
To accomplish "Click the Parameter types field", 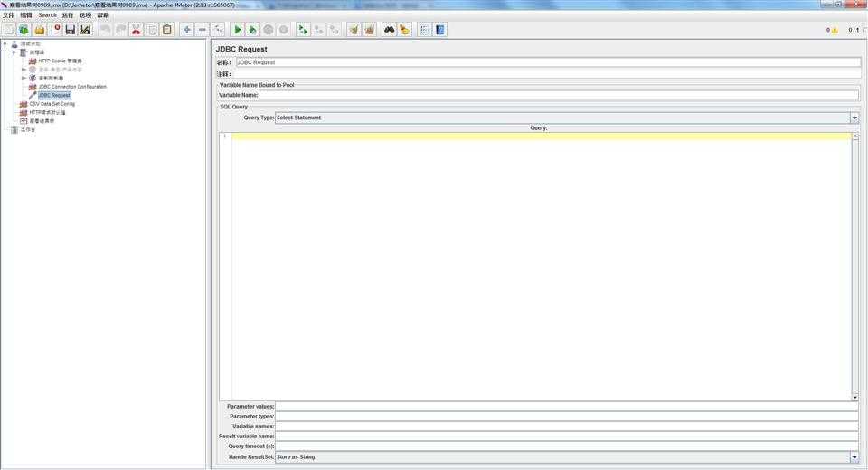I will pos(566,417).
